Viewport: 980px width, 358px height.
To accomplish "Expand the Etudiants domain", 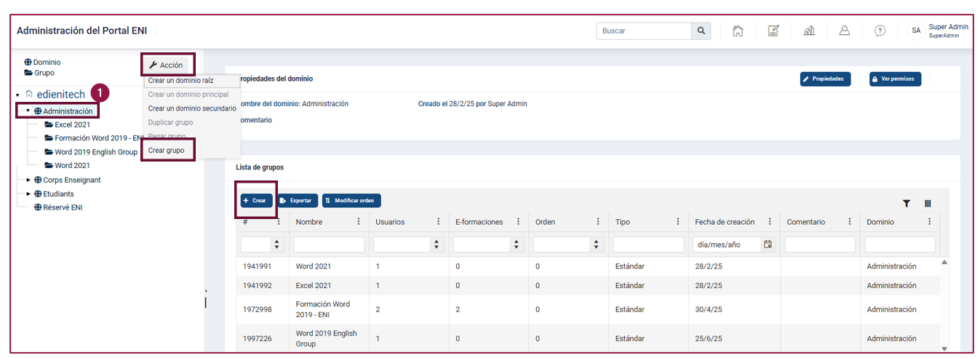I will 28,194.
